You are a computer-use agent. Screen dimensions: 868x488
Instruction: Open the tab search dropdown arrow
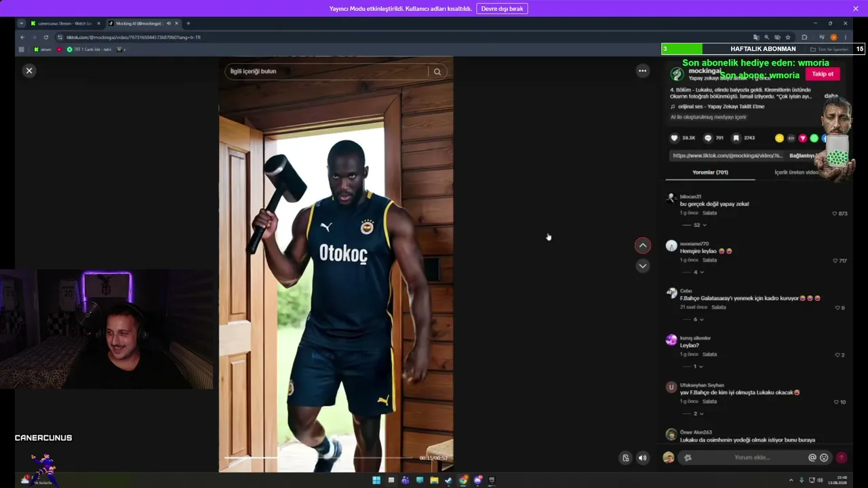tap(21, 24)
